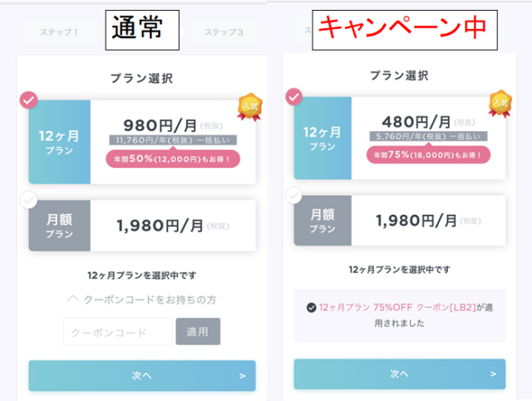532x401 pixels.
Task: Click the arrow icon on the right 次へ button
Action: click(x=493, y=374)
